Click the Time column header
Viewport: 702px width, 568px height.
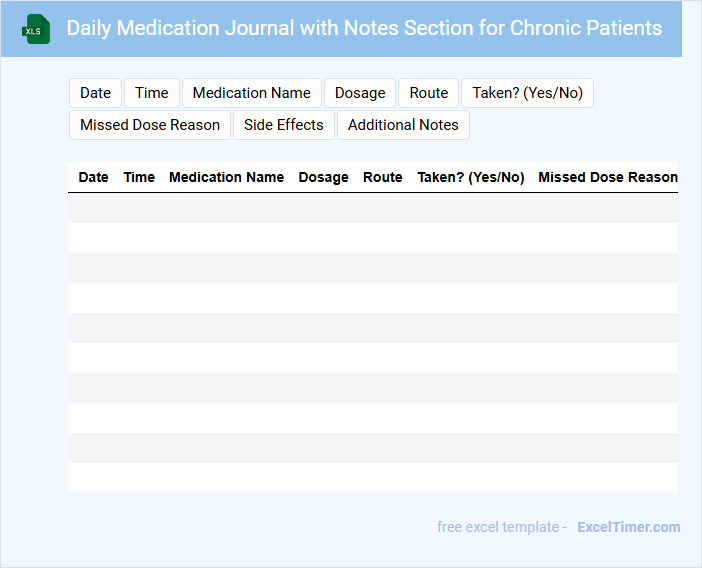(139, 177)
